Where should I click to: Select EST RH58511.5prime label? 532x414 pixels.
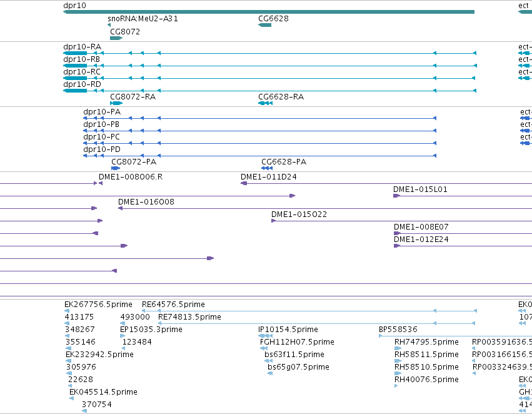pyautogui.click(x=426, y=355)
